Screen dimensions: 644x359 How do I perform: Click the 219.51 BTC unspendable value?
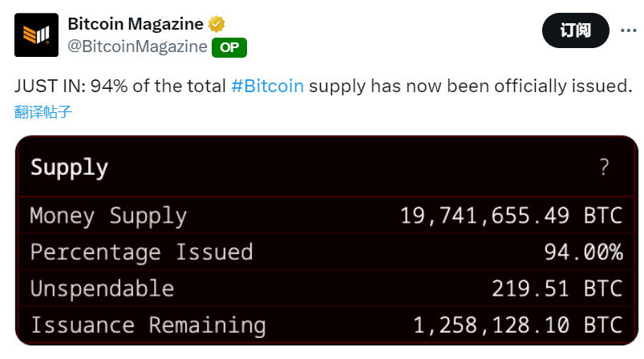coord(557,288)
